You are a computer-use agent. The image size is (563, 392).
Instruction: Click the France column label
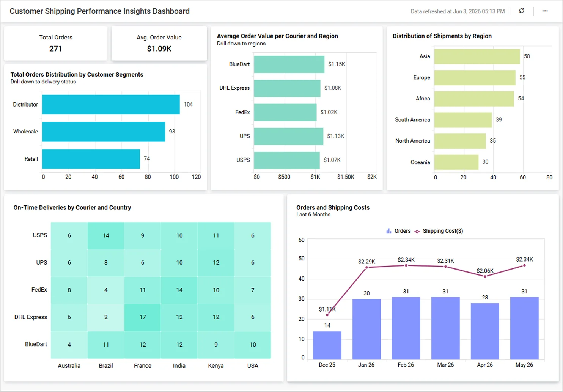143,366
